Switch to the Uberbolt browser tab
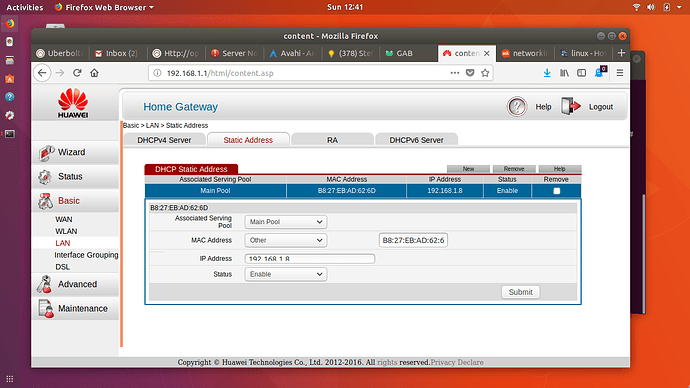The image size is (690, 388). point(60,53)
